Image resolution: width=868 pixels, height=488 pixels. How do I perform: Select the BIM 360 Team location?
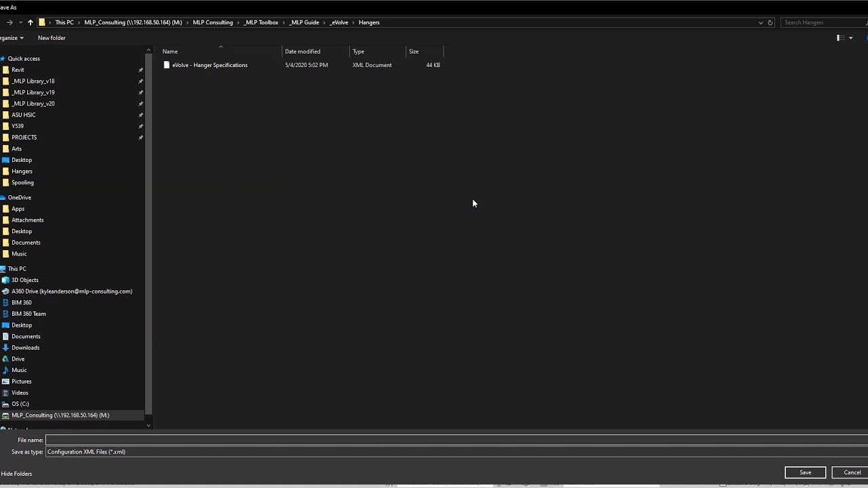coord(28,314)
